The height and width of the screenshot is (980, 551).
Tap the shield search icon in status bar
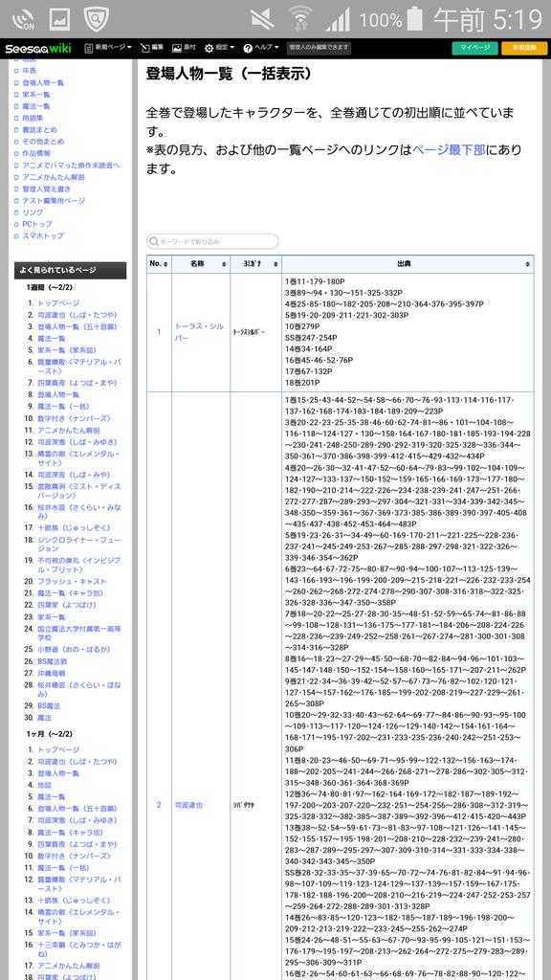(97, 19)
